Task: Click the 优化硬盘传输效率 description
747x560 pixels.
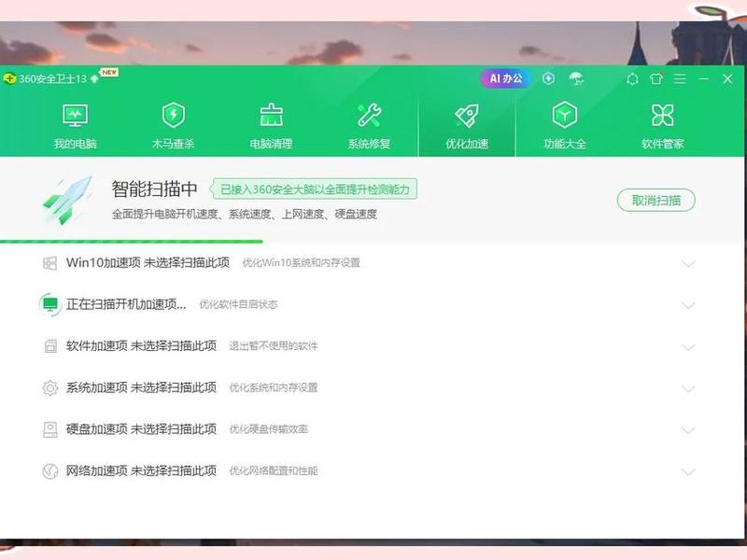Action: [269, 429]
